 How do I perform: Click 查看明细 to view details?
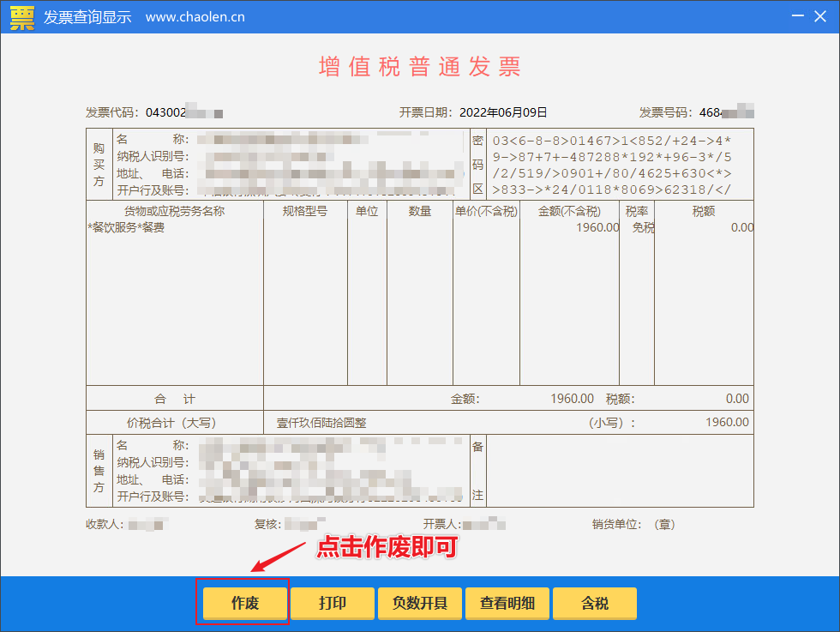point(507,603)
